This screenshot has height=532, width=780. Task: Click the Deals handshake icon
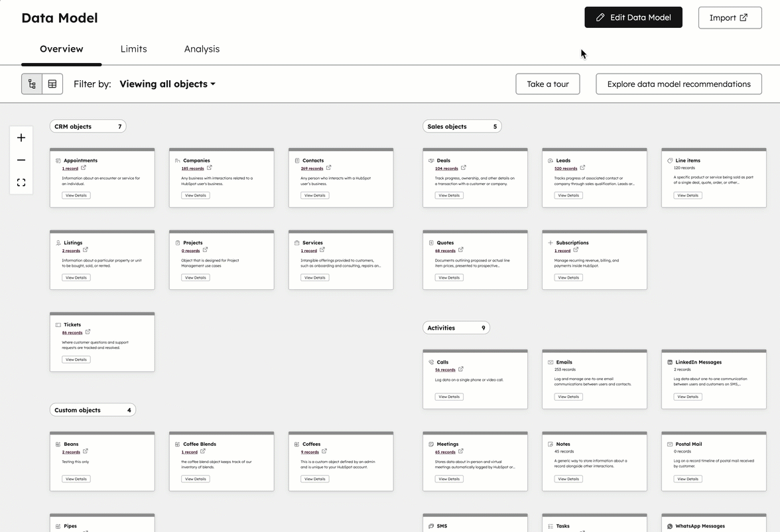click(430, 160)
